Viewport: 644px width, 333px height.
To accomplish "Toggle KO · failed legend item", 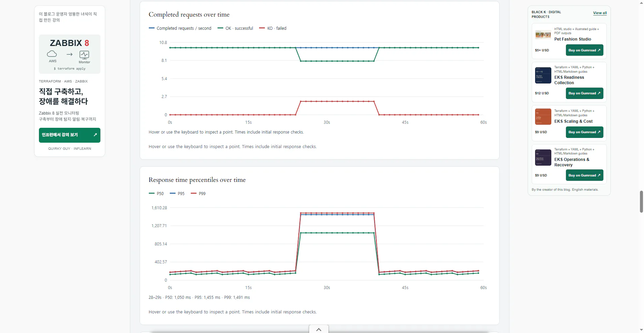I will pos(273,28).
